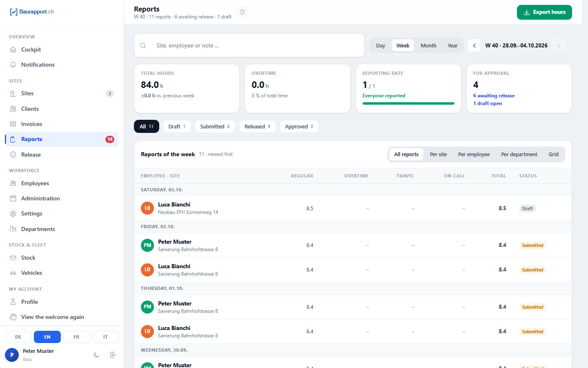
Task: Select the Per site view tab
Action: click(438, 154)
